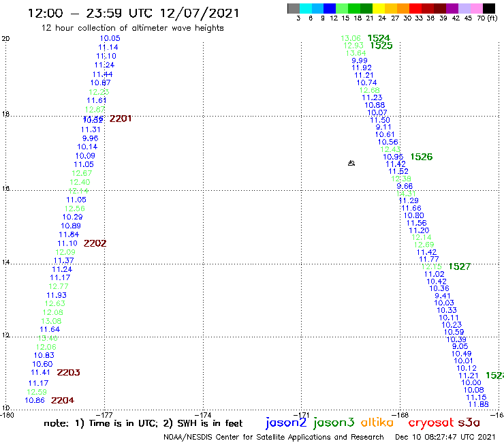Select the black swatch at the legend's end
This screenshot has width=504, height=443.
(488, 8)
